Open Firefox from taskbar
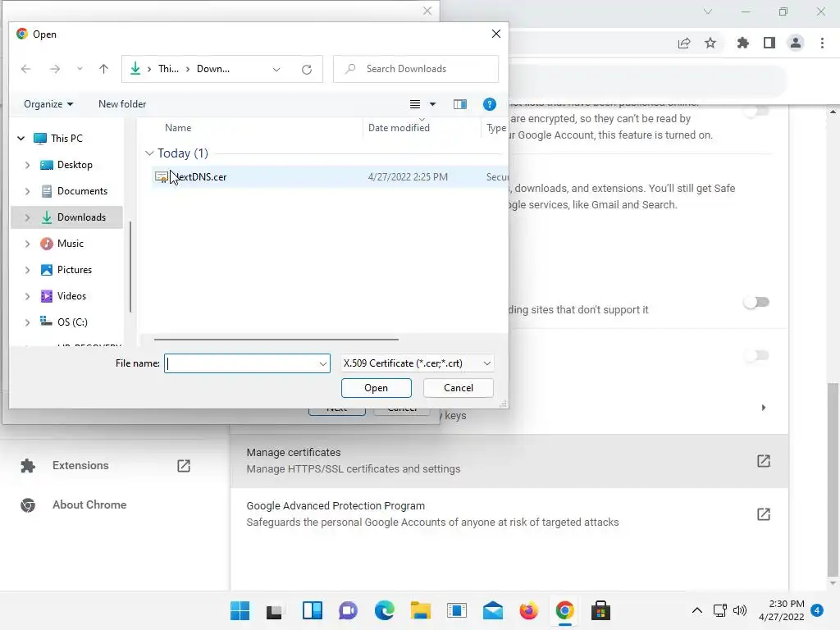The image size is (840, 630). coord(529,610)
